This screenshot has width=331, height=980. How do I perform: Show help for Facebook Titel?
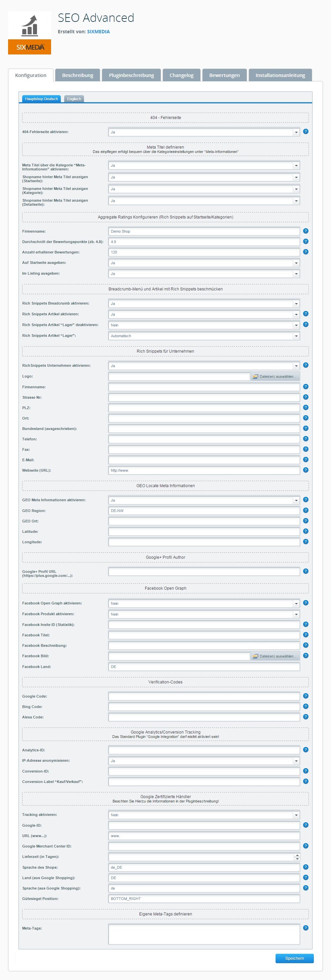point(305,635)
